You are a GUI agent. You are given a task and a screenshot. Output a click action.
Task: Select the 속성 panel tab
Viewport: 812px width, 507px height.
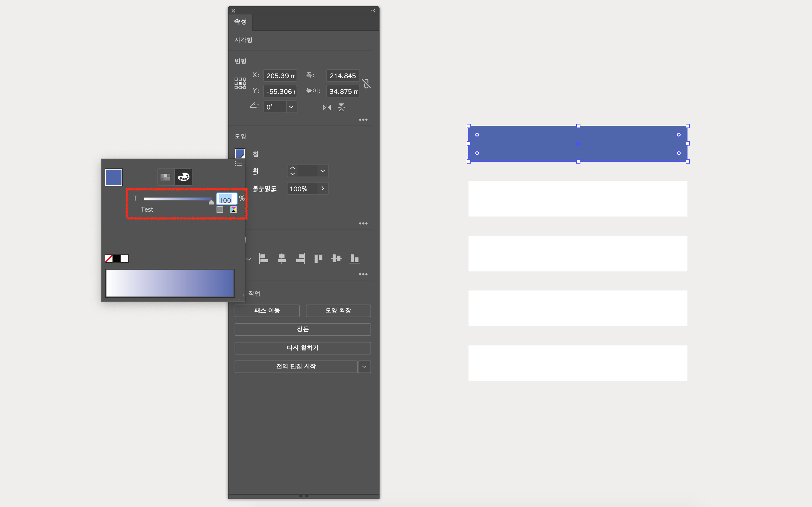click(240, 22)
